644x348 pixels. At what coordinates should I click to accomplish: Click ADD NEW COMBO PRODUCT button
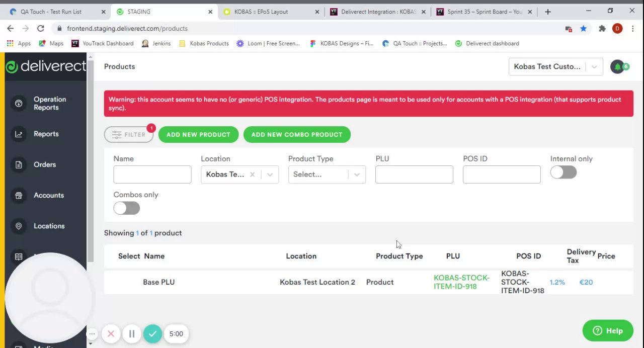tap(297, 134)
